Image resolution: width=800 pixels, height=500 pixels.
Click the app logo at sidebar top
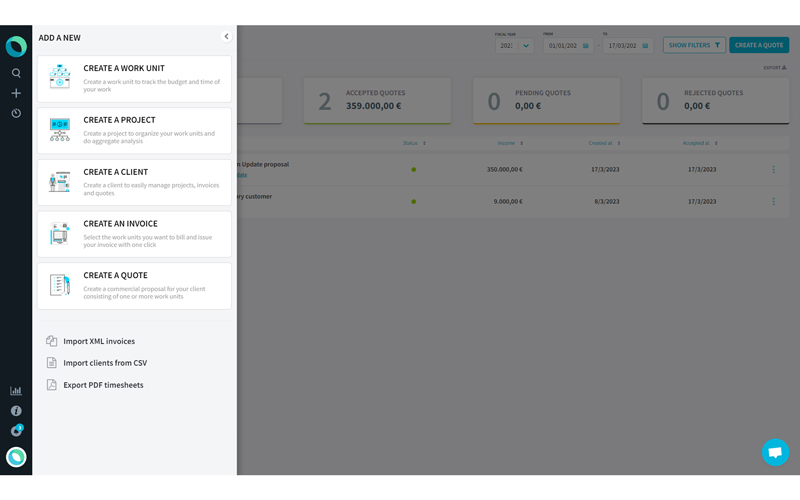point(16,46)
